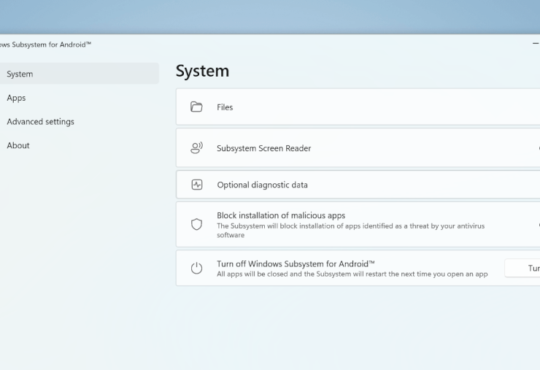This screenshot has height=370, width=540.
Task: Expand the Optional diagnostic data card
Action: click(x=358, y=185)
